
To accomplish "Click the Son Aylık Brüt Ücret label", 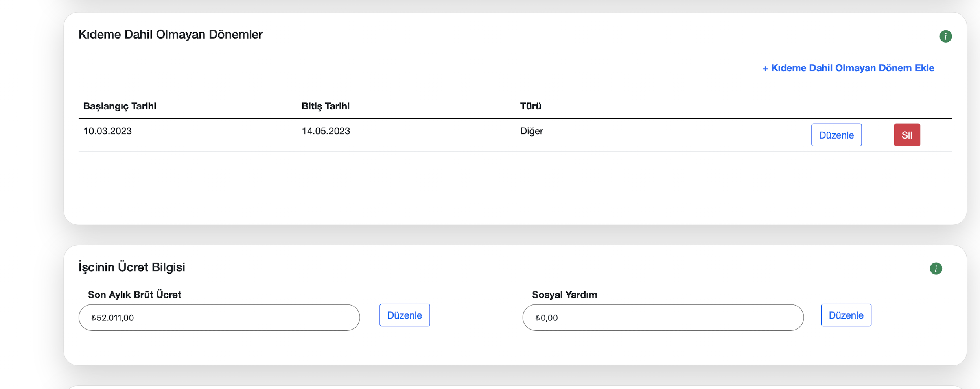I will click(x=134, y=295).
